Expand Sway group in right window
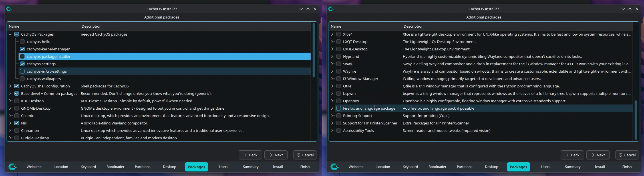Image resolution: width=644 pixels, height=176 pixels. click(x=332, y=64)
